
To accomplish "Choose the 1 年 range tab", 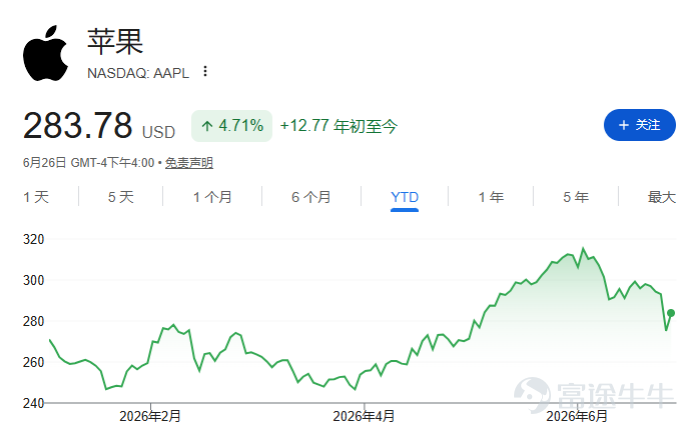I will [491, 197].
